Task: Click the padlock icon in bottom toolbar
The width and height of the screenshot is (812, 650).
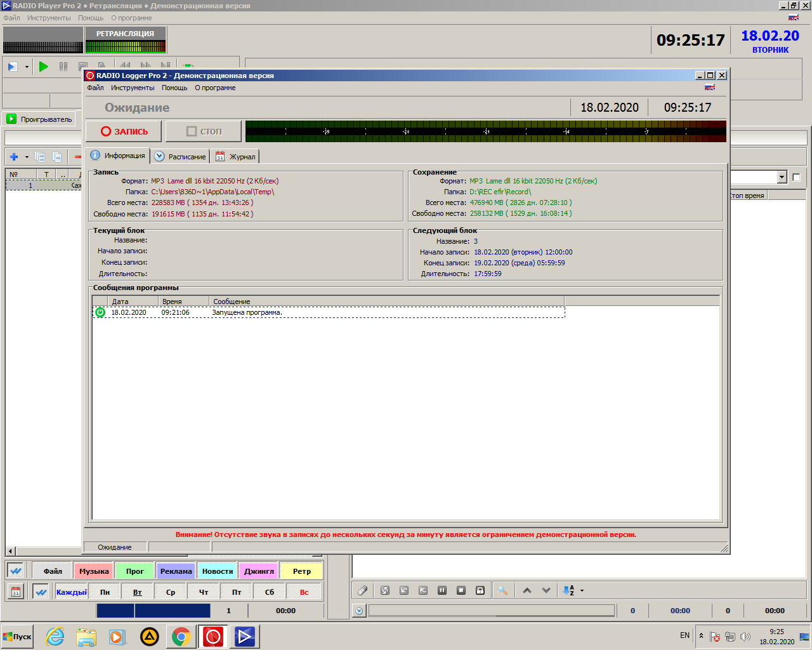Action: 480,590
